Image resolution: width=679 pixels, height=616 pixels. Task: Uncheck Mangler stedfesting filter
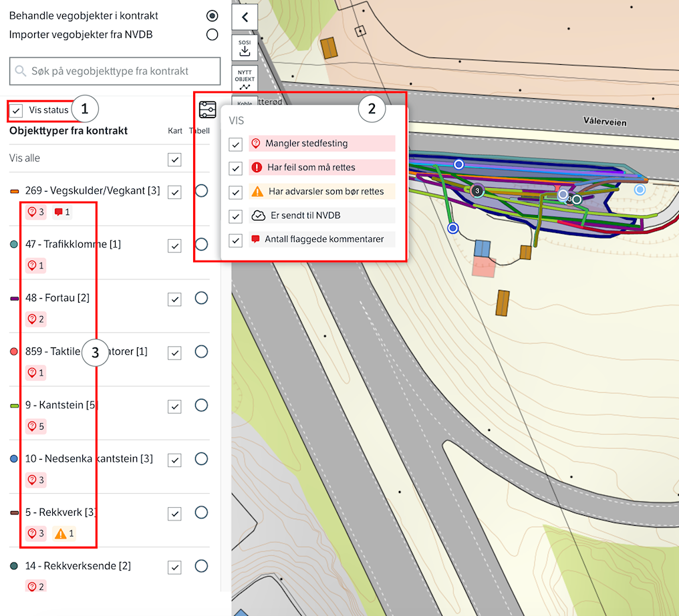(x=235, y=144)
